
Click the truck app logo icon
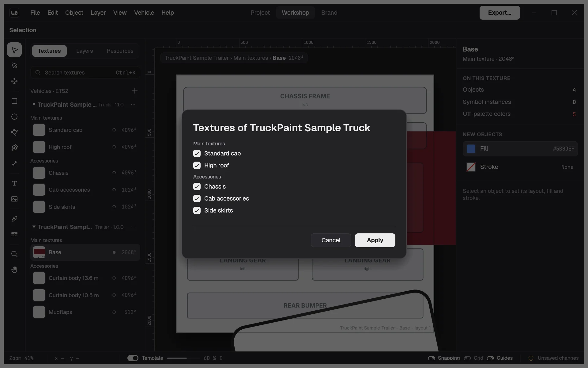coord(14,13)
